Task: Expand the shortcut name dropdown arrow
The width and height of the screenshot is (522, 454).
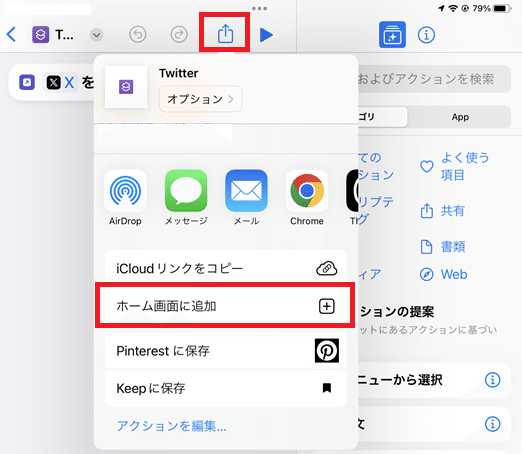Action: click(96, 35)
